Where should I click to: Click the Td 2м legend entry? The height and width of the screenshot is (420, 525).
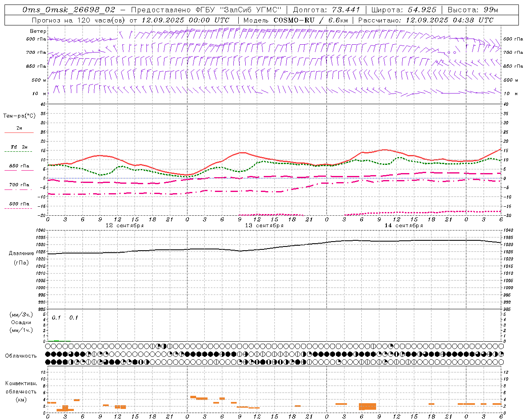click(x=19, y=147)
